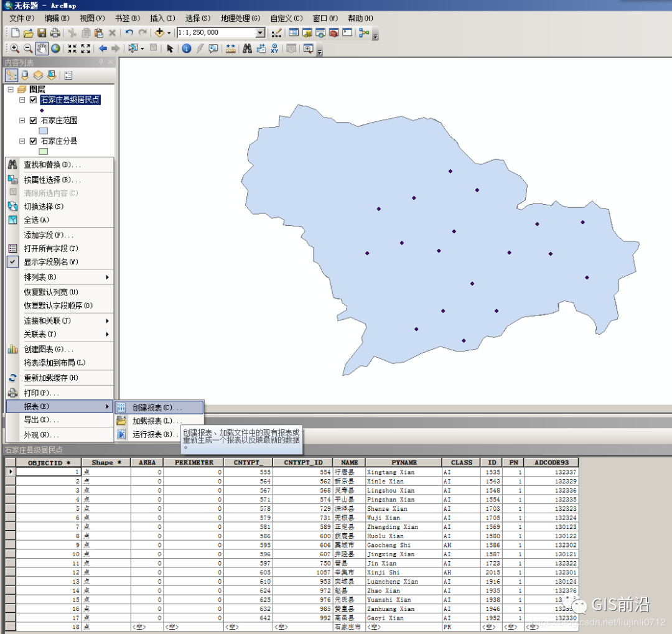Switch to List By Visibility view
Image resolution: width=672 pixels, height=634 pixels.
38,75
